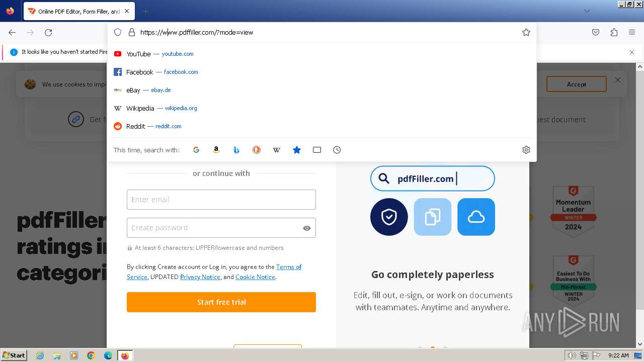Select the YouTube suggestion
This screenshot has width=644, height=362.
tap(322, 54)
